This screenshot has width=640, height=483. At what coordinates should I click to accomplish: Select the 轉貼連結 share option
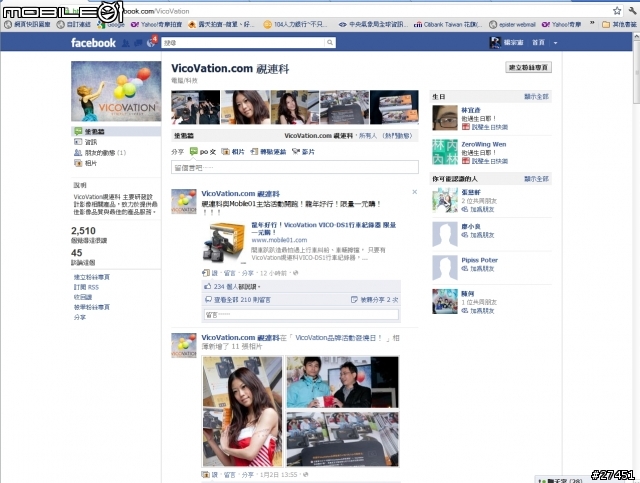click(x=268, y=151)
